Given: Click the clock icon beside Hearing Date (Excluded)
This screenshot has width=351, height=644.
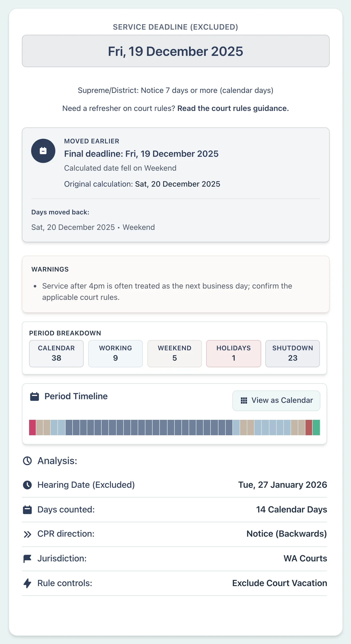Looking at the screenshot, I should (x=28, y=485).
